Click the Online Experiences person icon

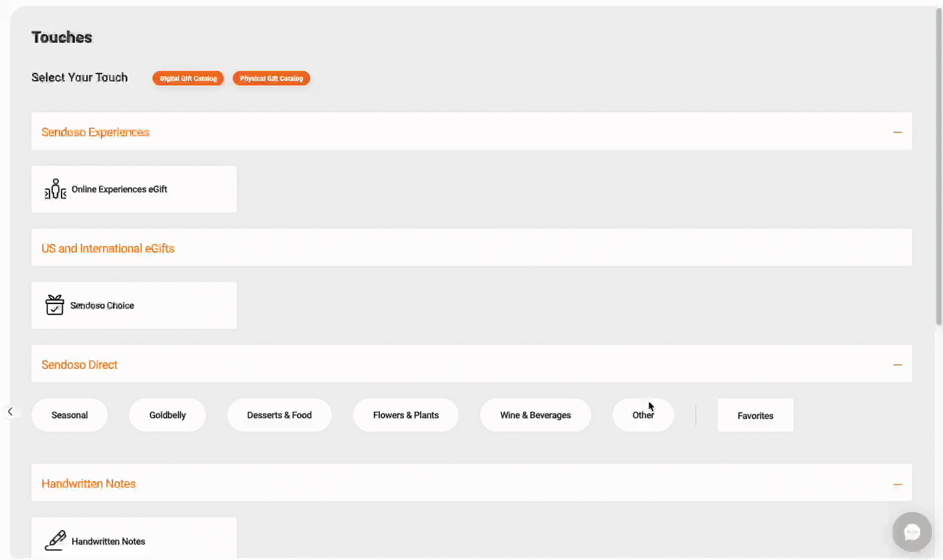click(x=56, y=189)
